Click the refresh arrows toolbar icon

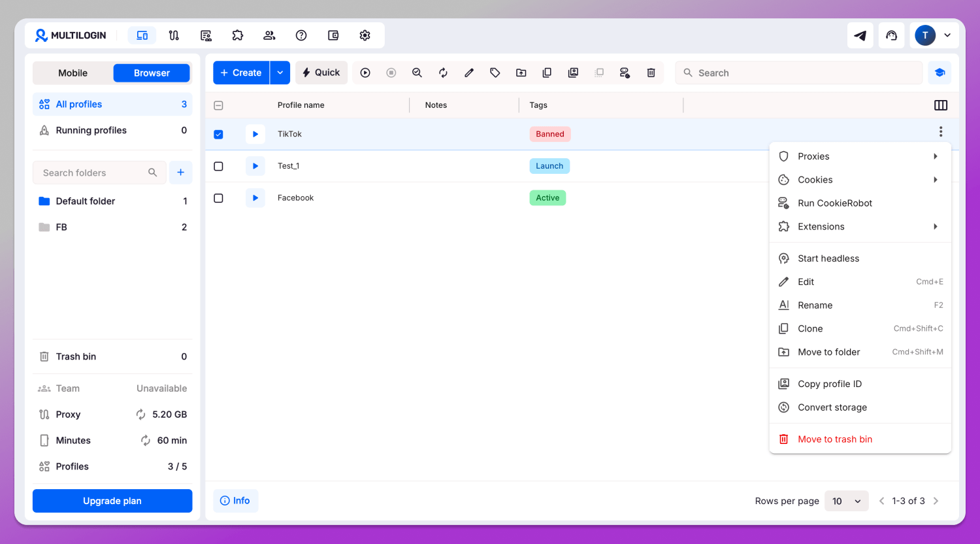[443, 73]
